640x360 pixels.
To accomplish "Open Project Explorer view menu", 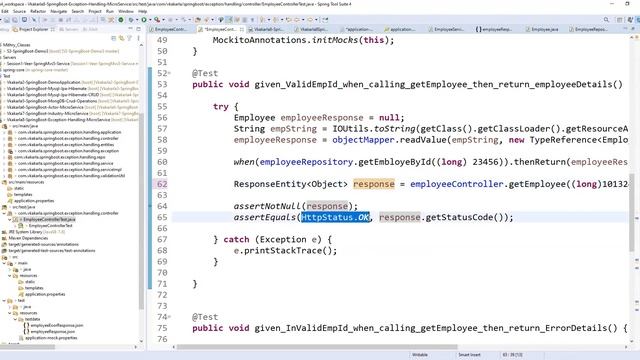I will coord(138,38).
